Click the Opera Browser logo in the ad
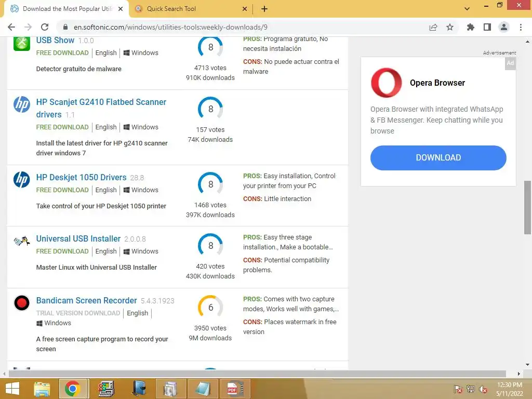Screen dimensions: 532x399 (386, 83)
